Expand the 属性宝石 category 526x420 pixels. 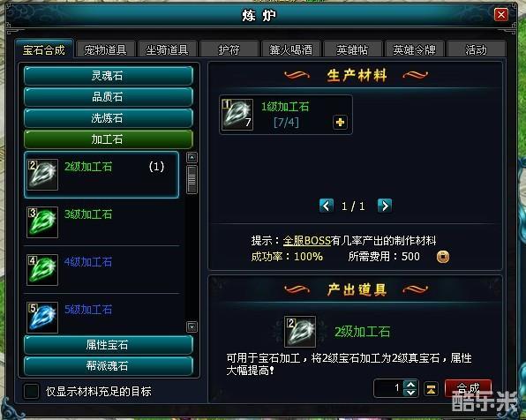pyautogui.click(x=109, y=345)
